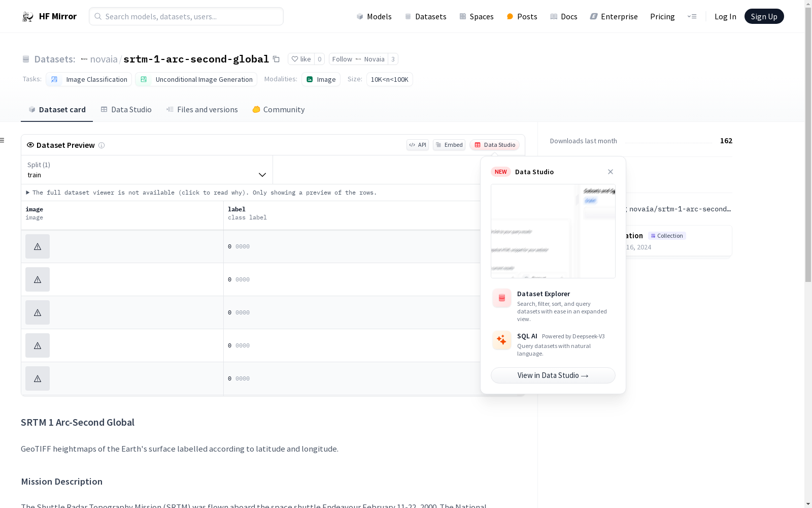Viewport: 812px width, 508px height.
Task: Click the Novaia follower count
Action: point(393,59)
